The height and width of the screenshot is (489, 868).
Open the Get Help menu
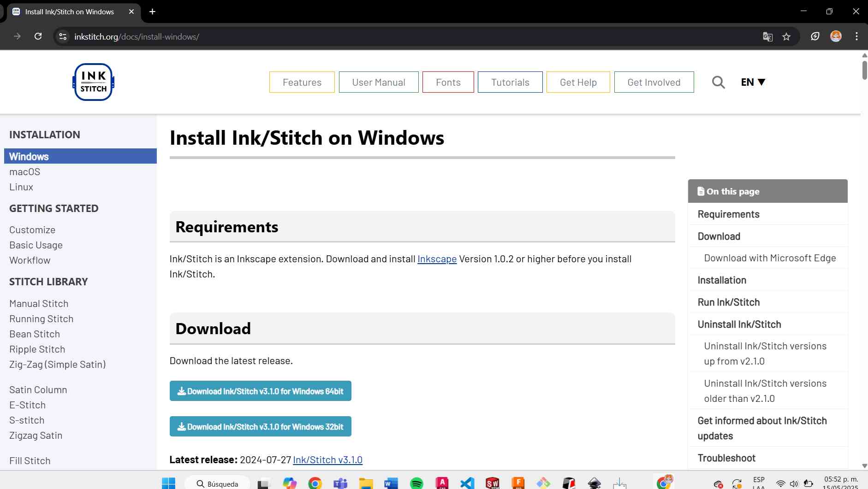[x=578, y=82]
